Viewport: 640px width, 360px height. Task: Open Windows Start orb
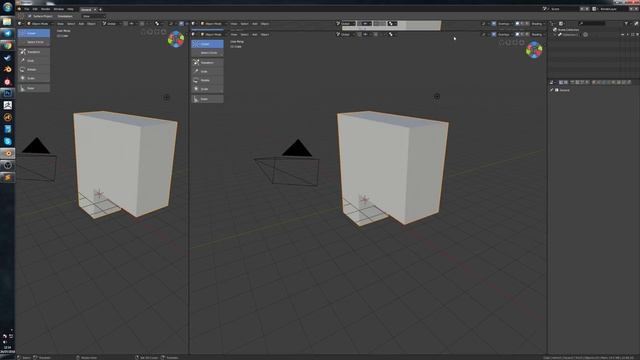tap(7, 7)
